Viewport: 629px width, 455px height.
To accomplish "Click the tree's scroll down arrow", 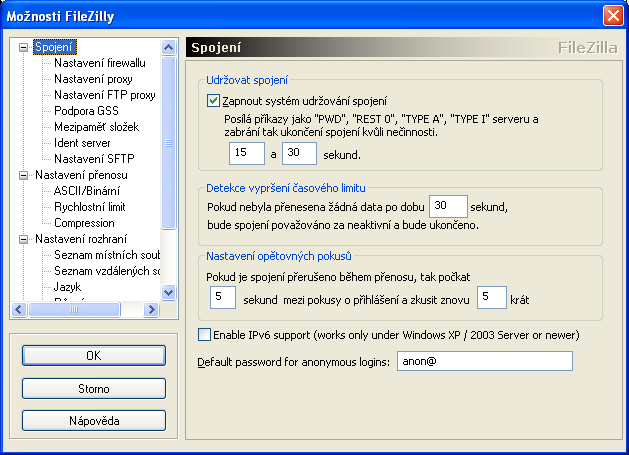I will (x=169, y=292).
